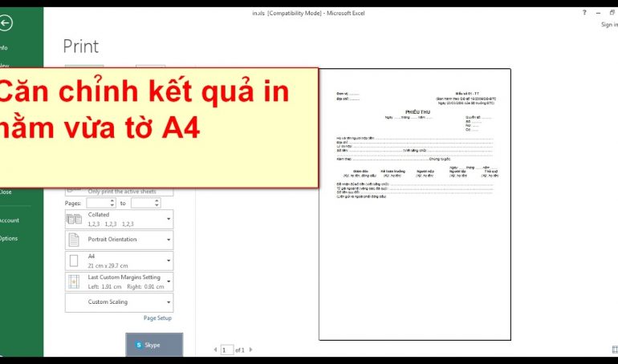This screenshot has width=618, height=364.
Task: Click the A4 paper size icon
Action: click(74, 261)
